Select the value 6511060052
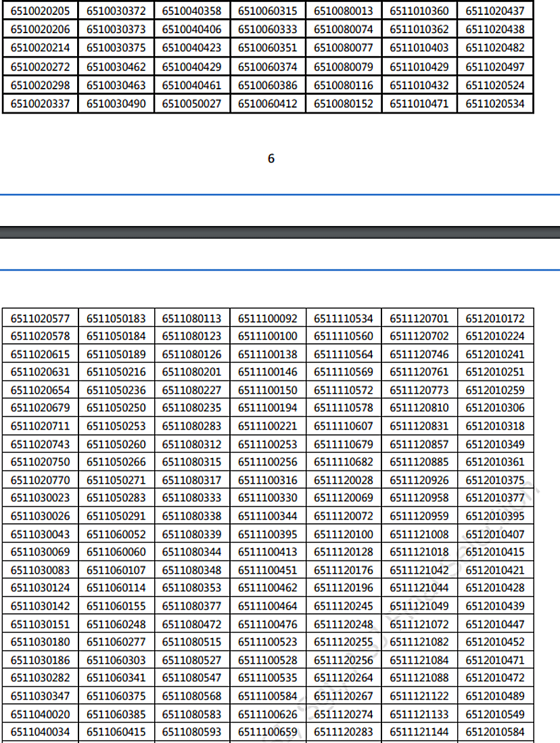This screenshot has height=743, width=560. click(116, 534)
